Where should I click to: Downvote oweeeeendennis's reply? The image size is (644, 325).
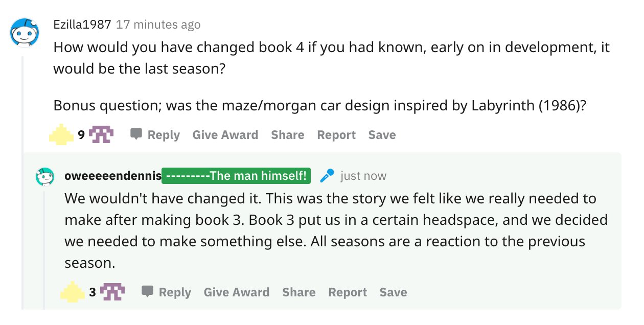(112, 292)
